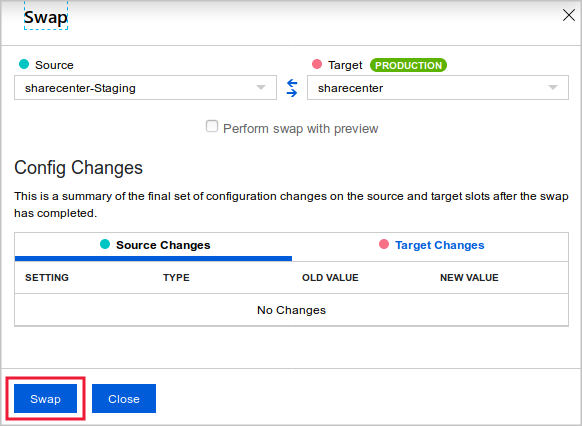Click the teal dot beside Source label
This screenshot has height=426, width=582.
coord(24,64)
